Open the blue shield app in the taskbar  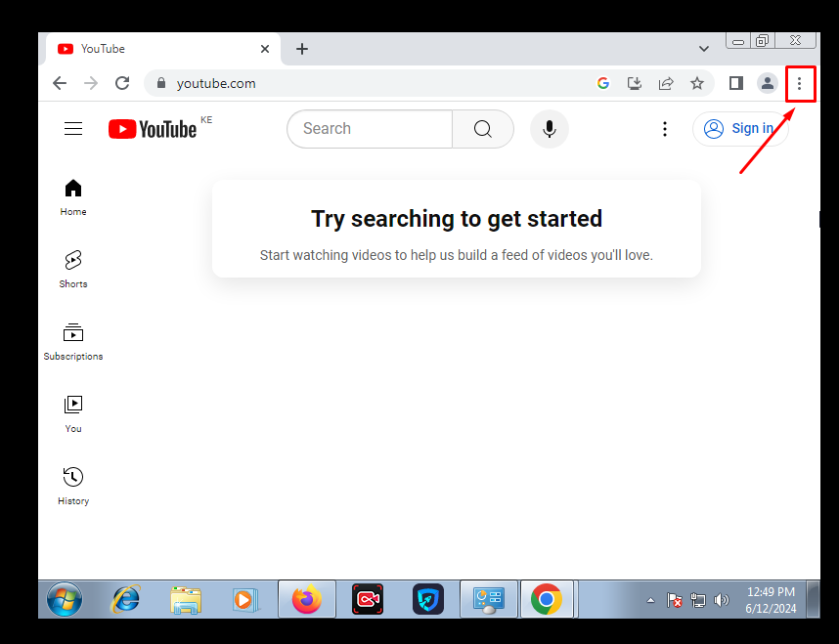tap(428, 599)
